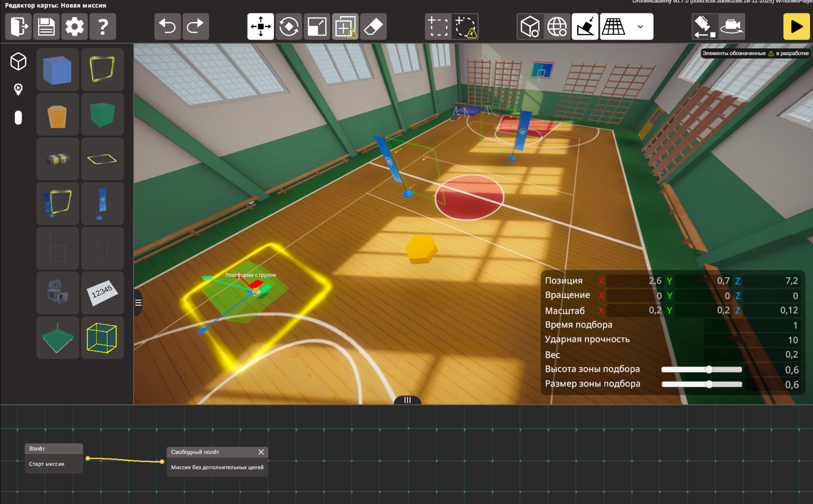Toggle the local object-space cube icon
Screen dimensions: 813x504
coord(530,27)
